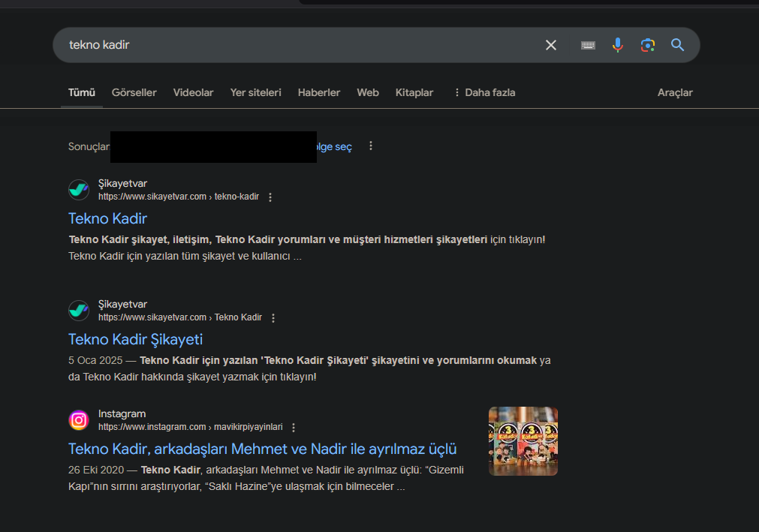Click Şikayetvar favicon of first result

pos(79,190)
